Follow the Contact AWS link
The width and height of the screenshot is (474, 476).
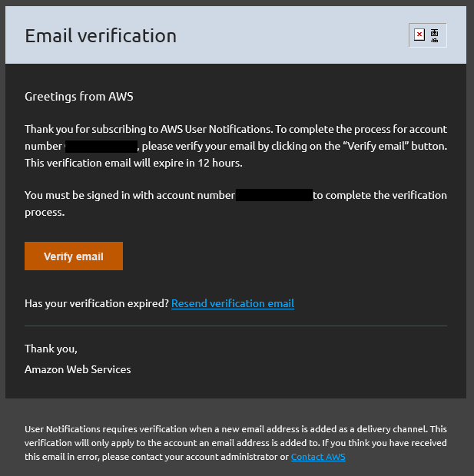[318, 457]
